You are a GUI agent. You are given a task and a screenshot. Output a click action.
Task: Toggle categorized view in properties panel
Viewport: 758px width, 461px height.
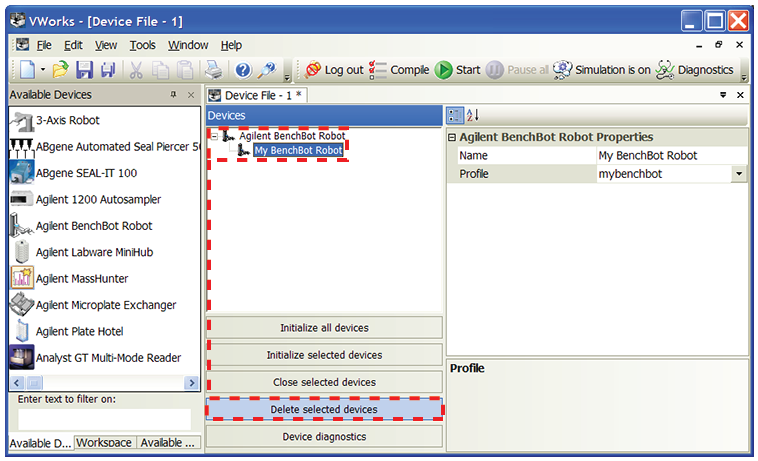click(455, 116)
